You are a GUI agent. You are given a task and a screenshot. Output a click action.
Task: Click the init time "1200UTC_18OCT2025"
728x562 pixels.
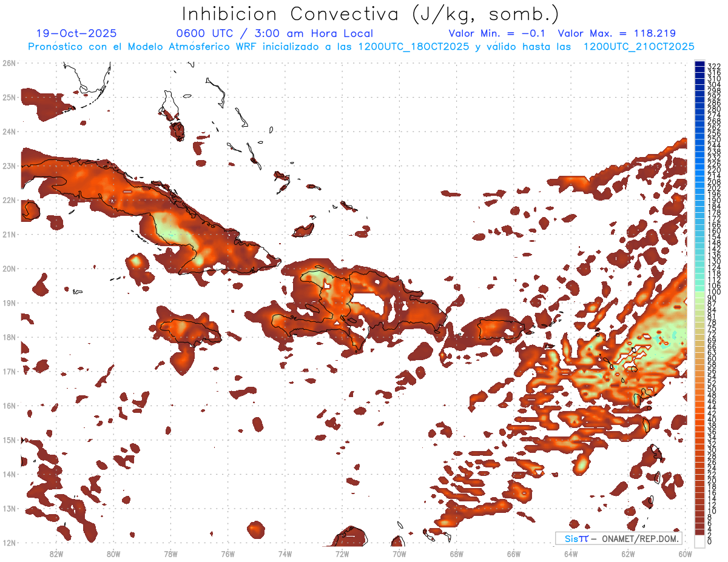(414, 47)
